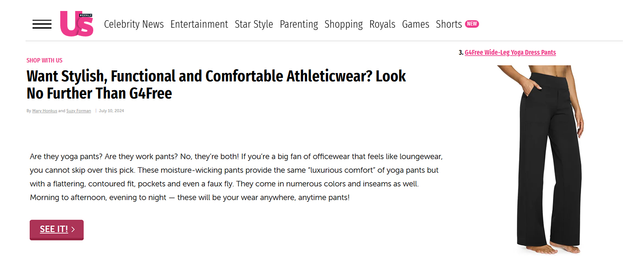Click the SHOP WITH US category link
Viewport: 644px width, 264px height.
[44, 60]
